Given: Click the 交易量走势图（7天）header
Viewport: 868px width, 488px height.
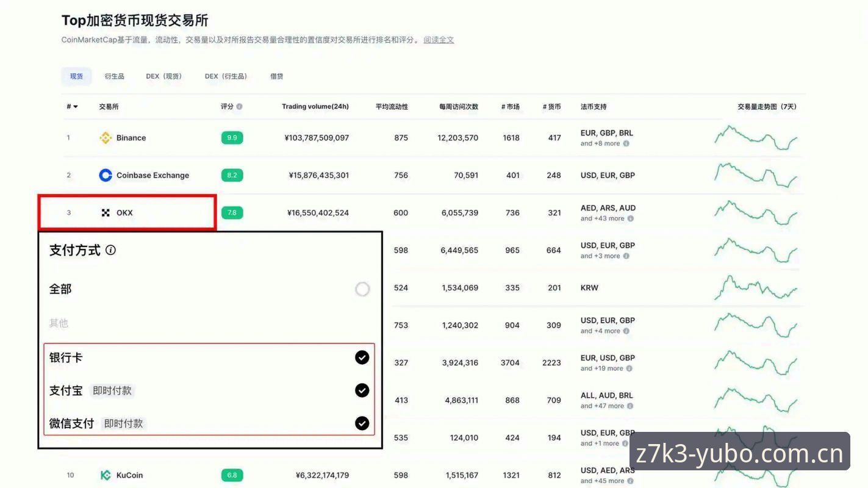Looking at the screenshot, I should pyautogui.click(x=767, y=107).
